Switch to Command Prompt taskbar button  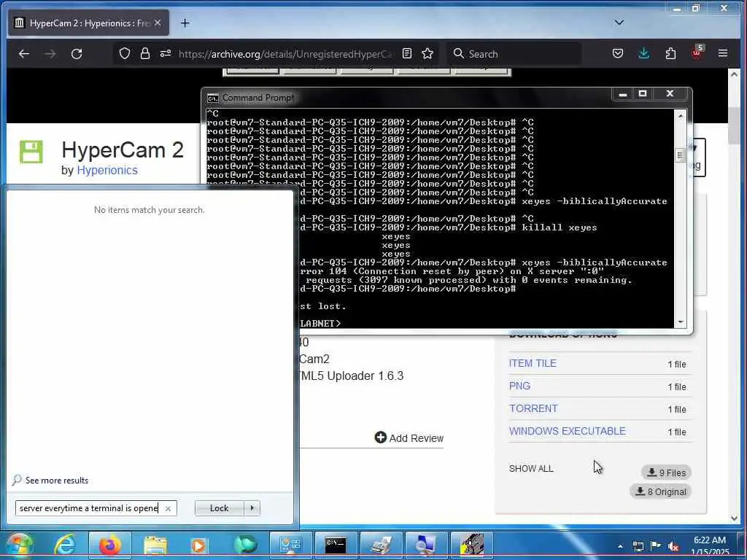[336, 544]
